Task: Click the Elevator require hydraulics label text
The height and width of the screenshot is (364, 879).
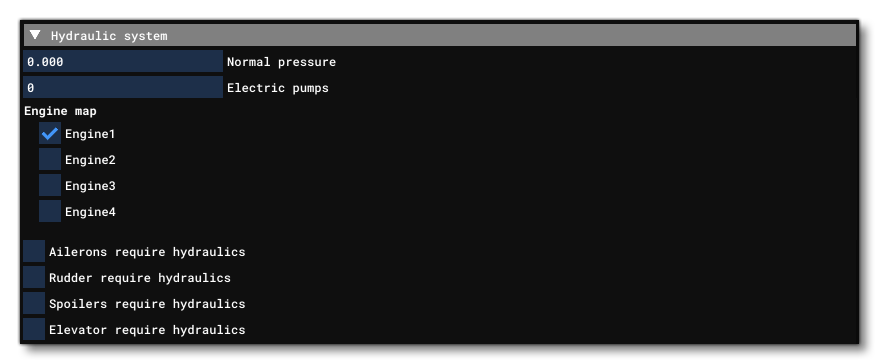Action: pyautogui.click(x=147, y=330)
